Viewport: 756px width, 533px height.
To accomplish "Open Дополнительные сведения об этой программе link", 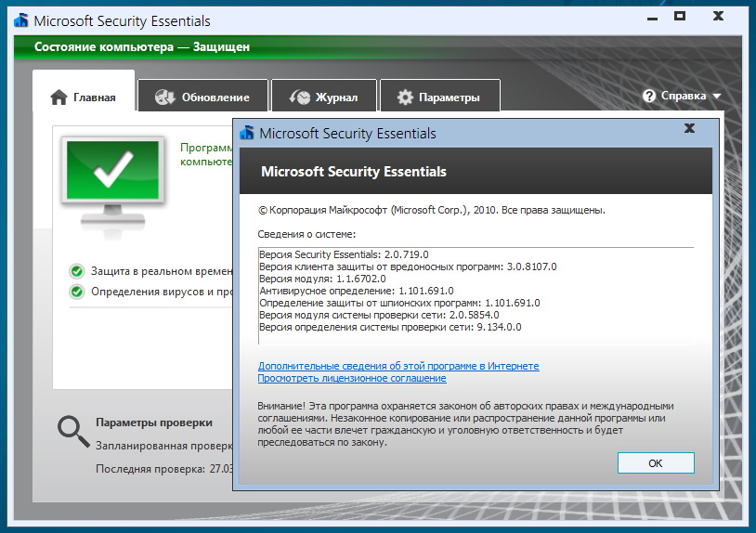I will point(398,366).
